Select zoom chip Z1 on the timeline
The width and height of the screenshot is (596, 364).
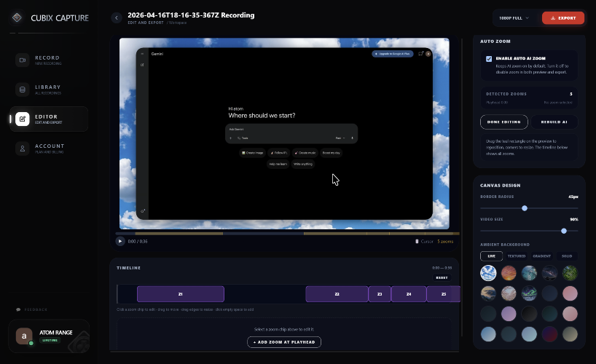181,294
